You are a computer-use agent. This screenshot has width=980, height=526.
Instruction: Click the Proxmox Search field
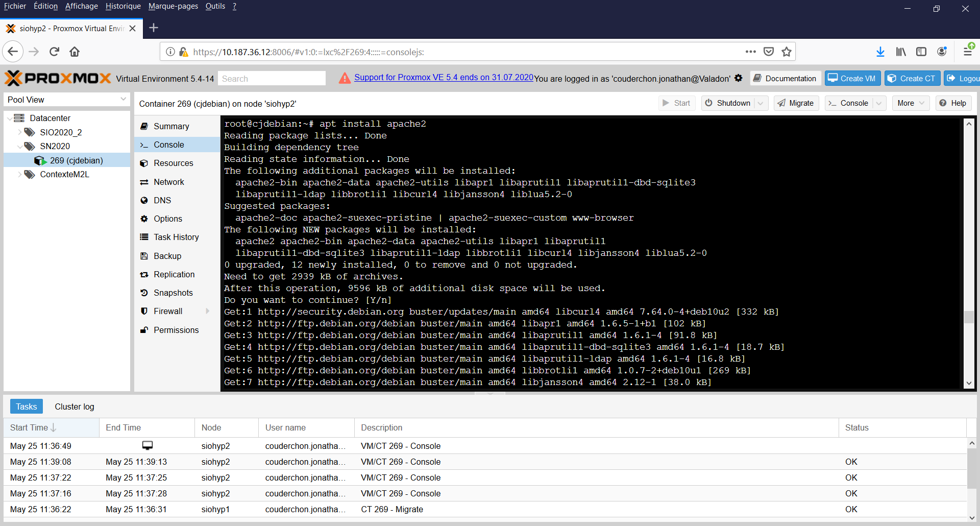272,78
